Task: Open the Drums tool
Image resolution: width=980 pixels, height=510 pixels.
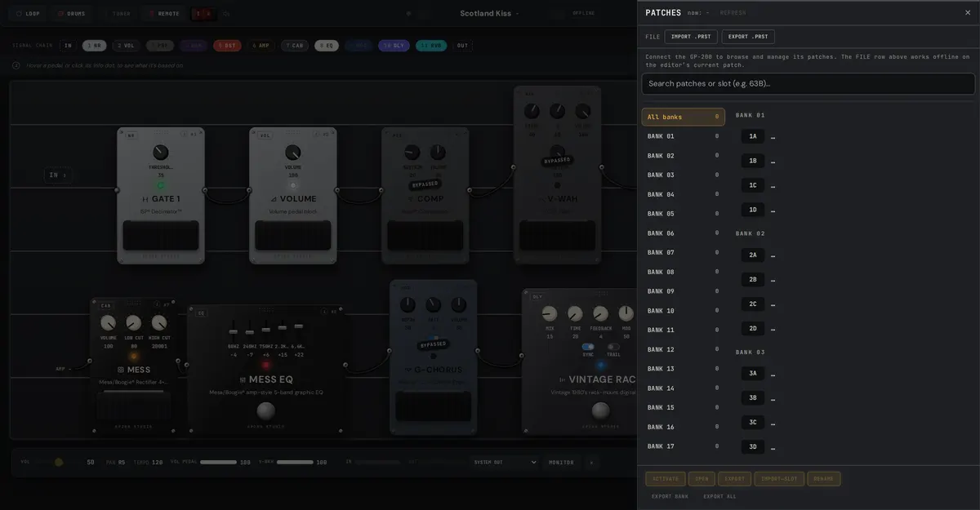Action: 71,13
